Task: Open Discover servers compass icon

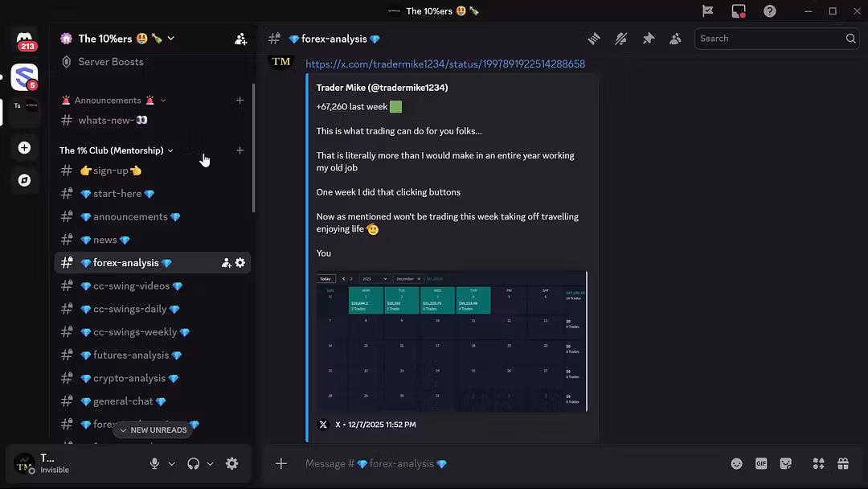Action: pyautogui.click(x=25, y=180)
